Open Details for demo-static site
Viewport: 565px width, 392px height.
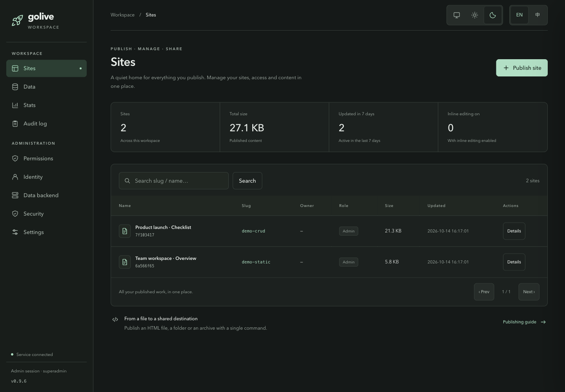click(x=514, y=262)
